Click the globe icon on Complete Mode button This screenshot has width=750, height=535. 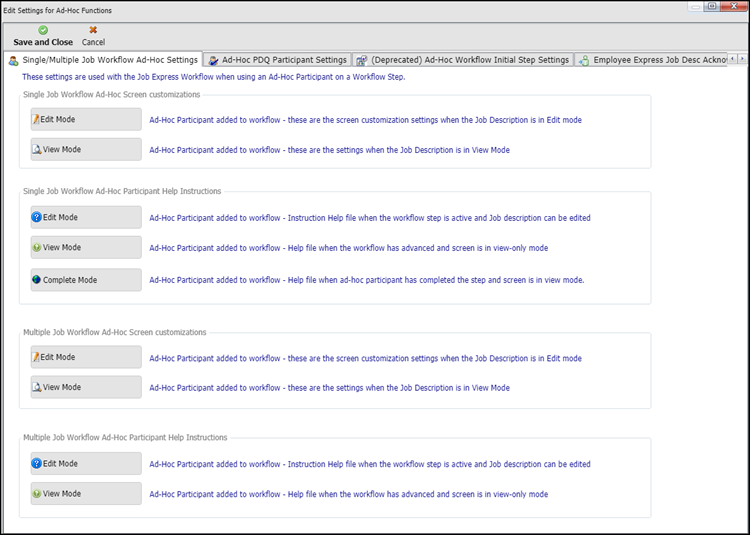click(x=36, y=280)
